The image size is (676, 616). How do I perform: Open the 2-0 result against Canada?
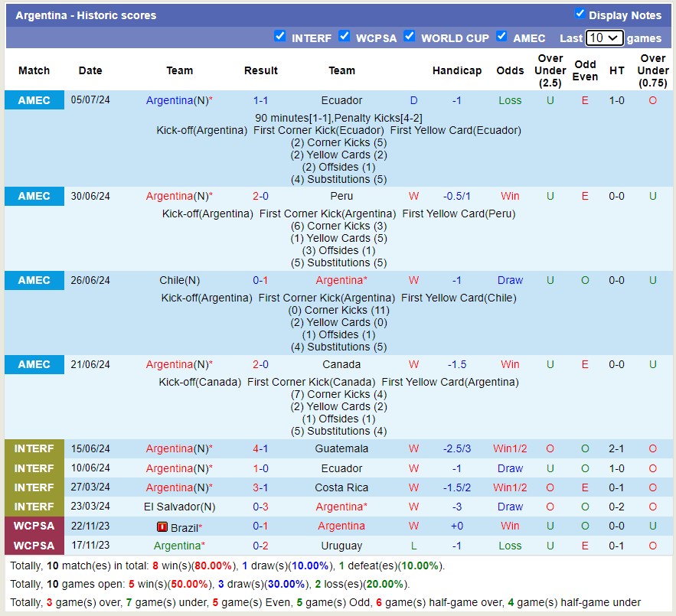coord(260,364)
